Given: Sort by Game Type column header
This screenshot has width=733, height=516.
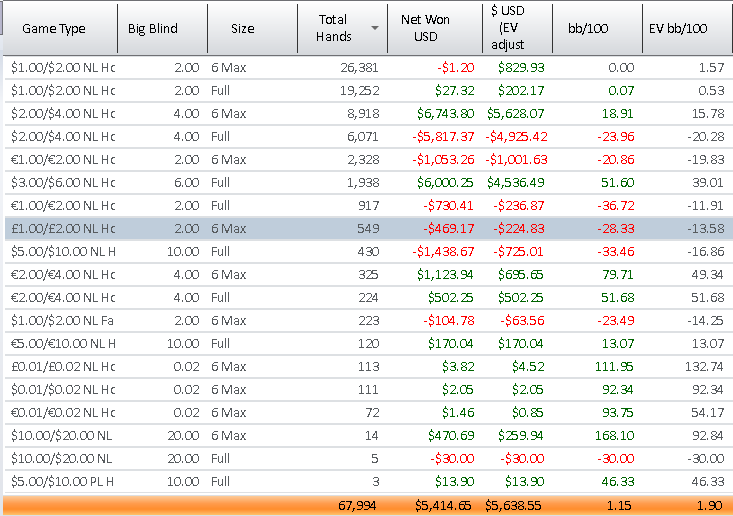Looking at the screenshot, I should point(60,29).
